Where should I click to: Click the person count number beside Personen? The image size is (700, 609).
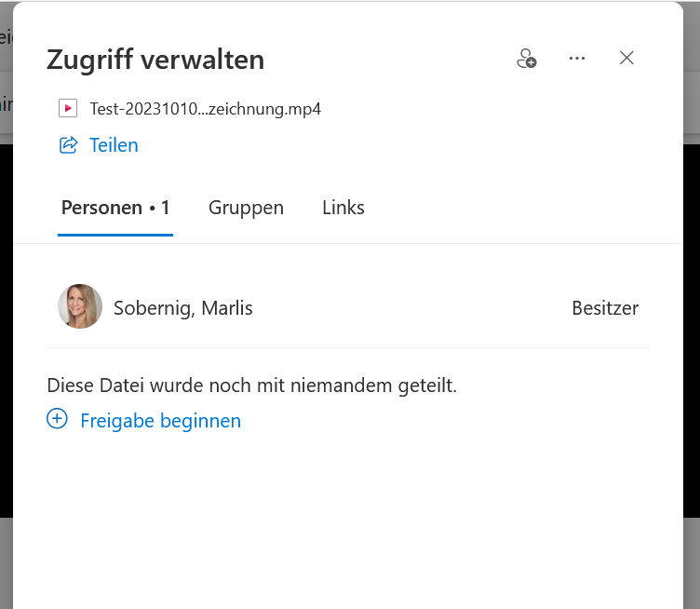pyautogui.click(x=166, y=208)
